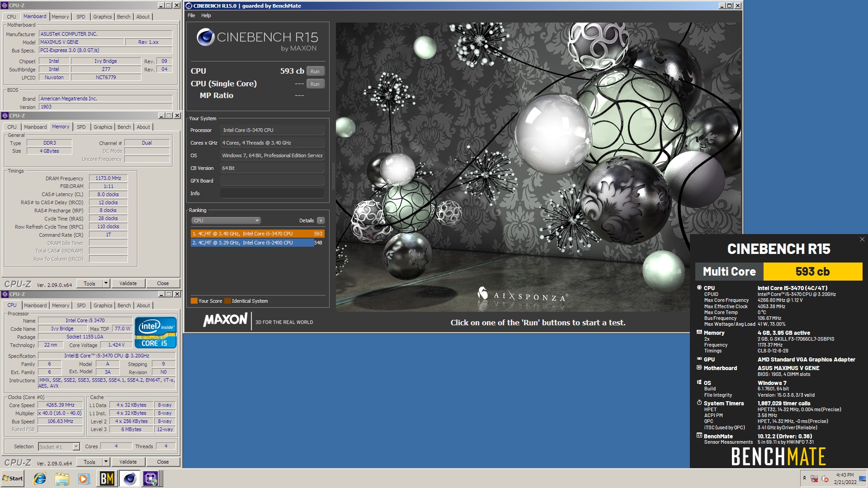
Task: Click the Info input field
Action: (272, 193)
